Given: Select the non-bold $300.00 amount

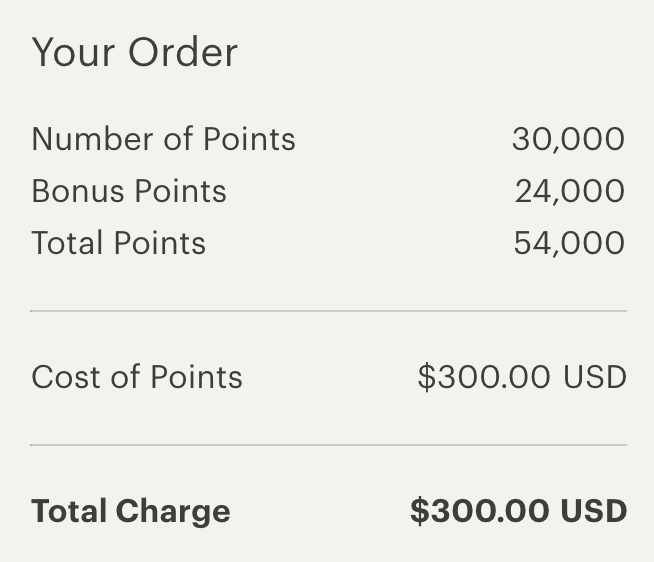Looking at the screenshot, I should pyautogui.click(x=484, y=377).
